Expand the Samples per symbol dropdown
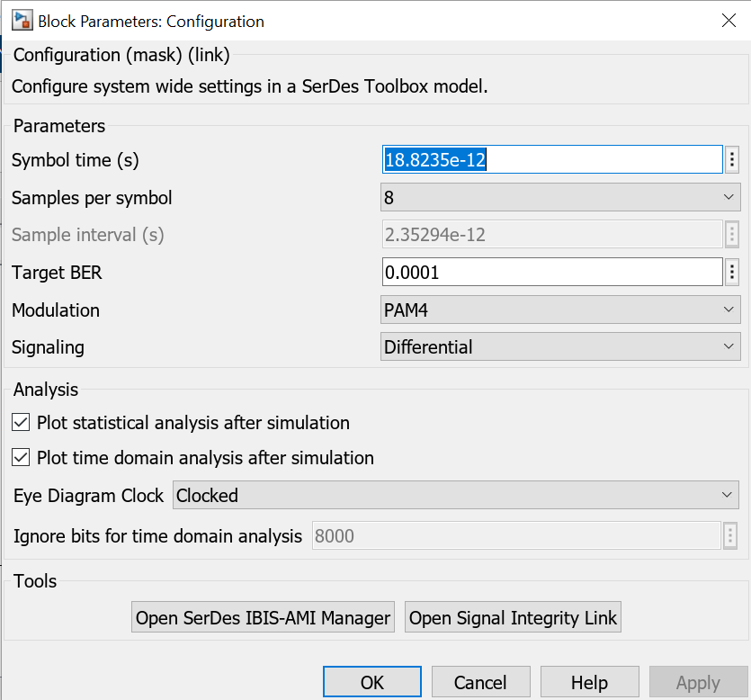This screenshot has width=751, height=700. (560, 198)
